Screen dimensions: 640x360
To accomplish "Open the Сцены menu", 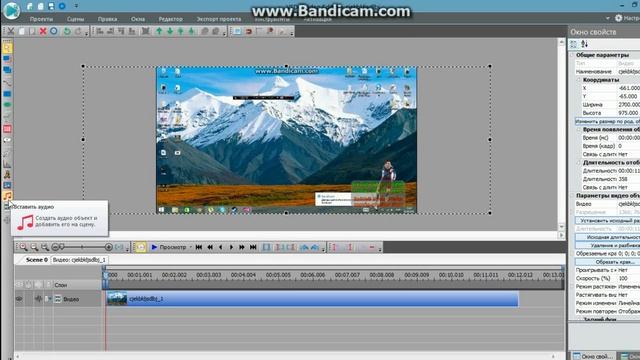I will point(76,19).
